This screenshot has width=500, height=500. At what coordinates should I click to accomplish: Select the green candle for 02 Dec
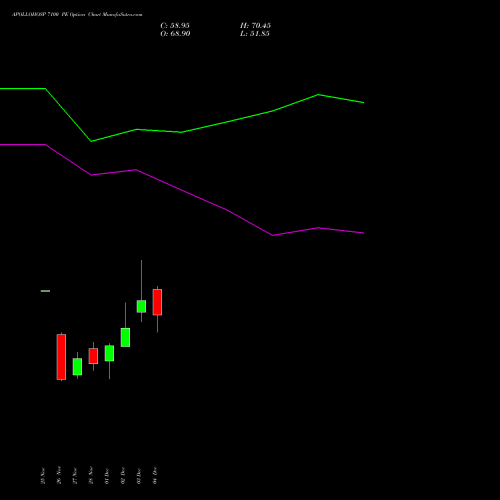[x=125, y=337]
